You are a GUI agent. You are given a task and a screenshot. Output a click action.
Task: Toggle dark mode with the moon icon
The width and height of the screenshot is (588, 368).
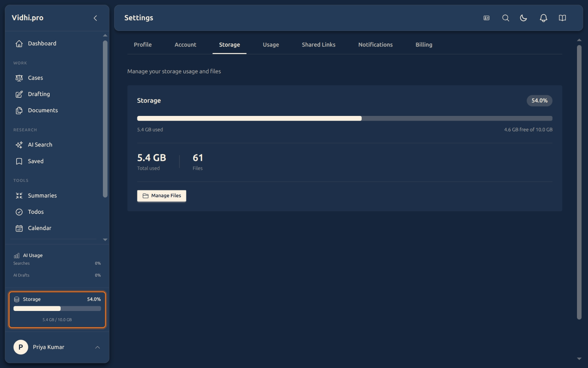[x=524, y=18]
